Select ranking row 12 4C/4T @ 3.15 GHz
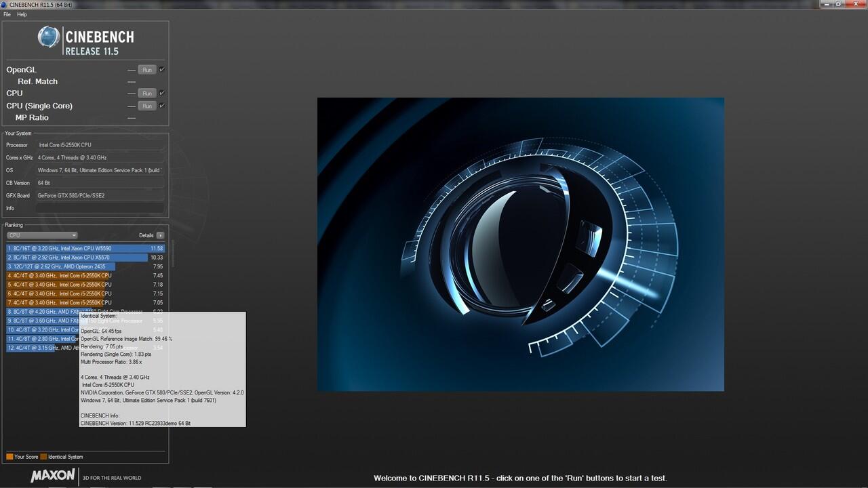The image size is (868, 488). (x=43, y=348)
